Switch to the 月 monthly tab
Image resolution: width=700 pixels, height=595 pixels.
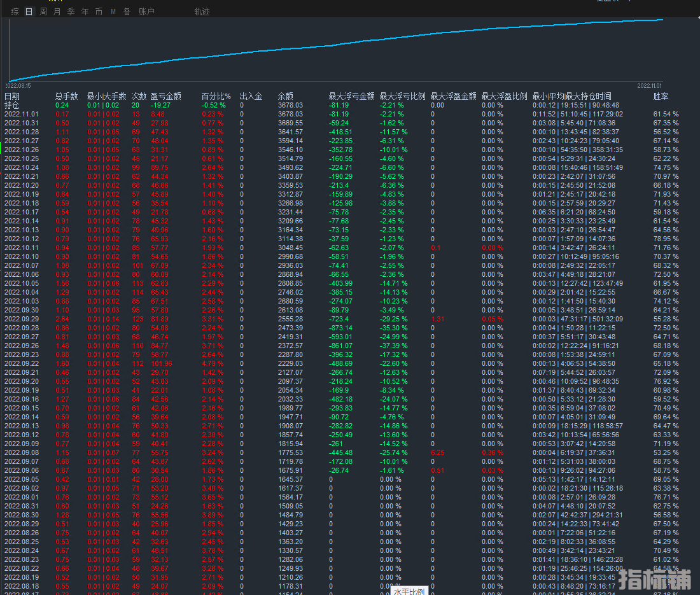point(57,11)
